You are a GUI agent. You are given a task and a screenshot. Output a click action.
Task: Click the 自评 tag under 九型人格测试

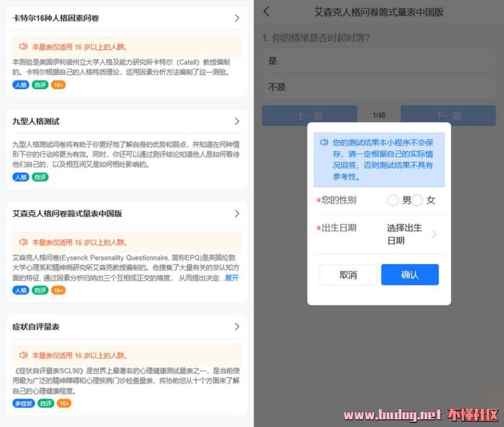point(40,177)
